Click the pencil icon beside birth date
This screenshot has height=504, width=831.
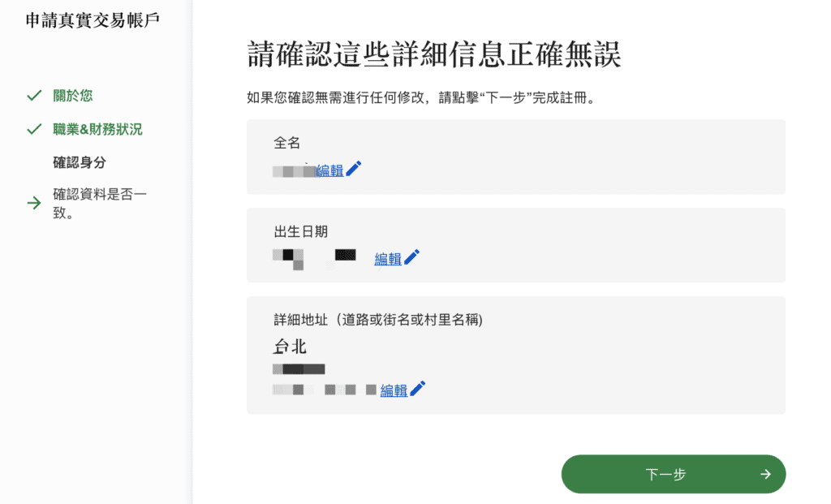411,257
